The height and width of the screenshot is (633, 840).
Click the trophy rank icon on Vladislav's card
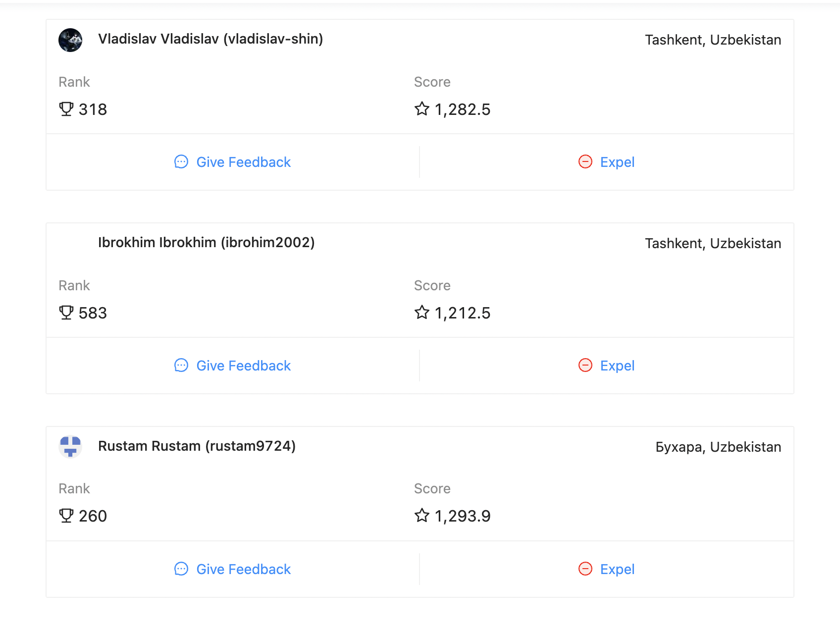click(x=67, y=109)
